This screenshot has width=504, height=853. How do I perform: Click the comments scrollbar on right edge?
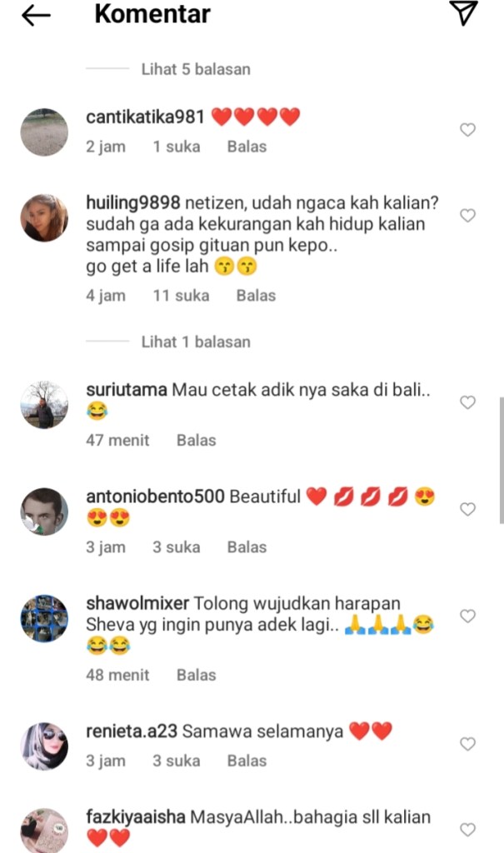click(x=502, y=460)
